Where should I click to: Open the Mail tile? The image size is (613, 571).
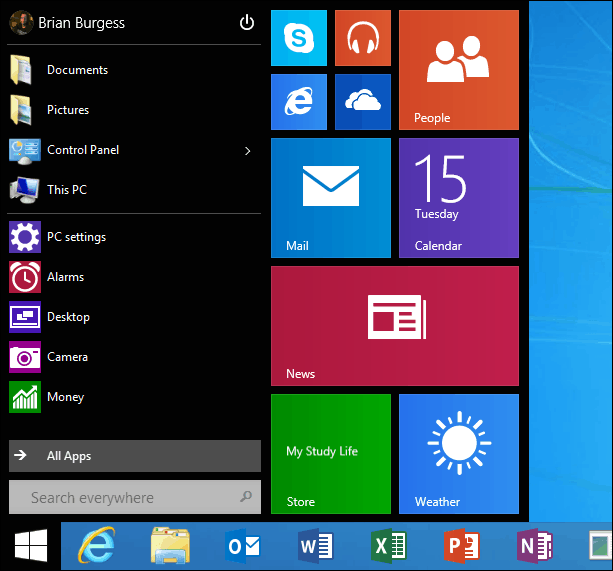click(331, 198)
